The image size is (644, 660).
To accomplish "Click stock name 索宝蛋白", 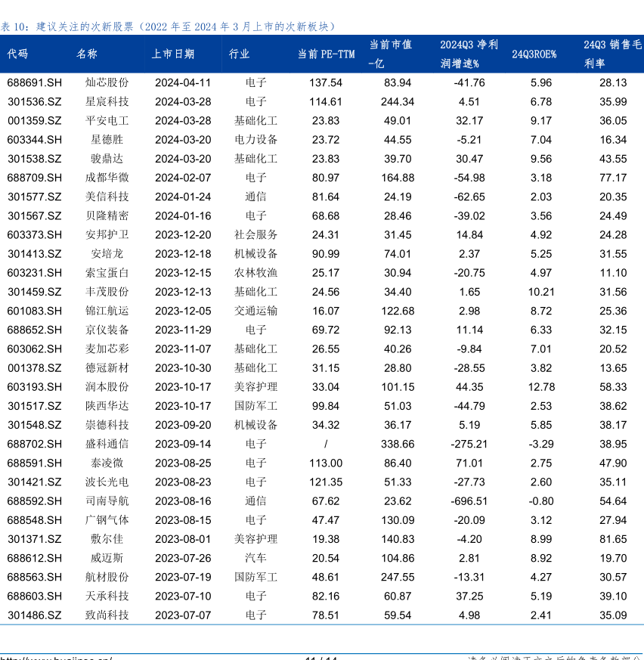I will pos(107,273).
